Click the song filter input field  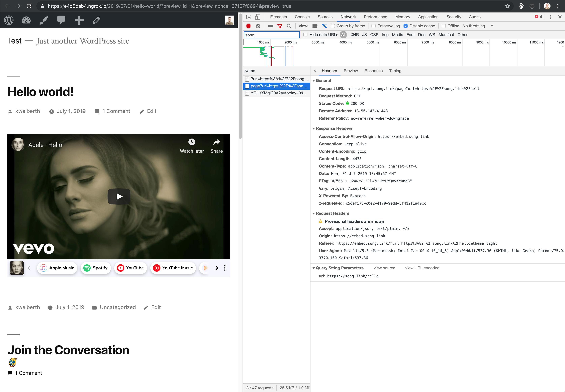pyautogui.click(x=271, y=35)
